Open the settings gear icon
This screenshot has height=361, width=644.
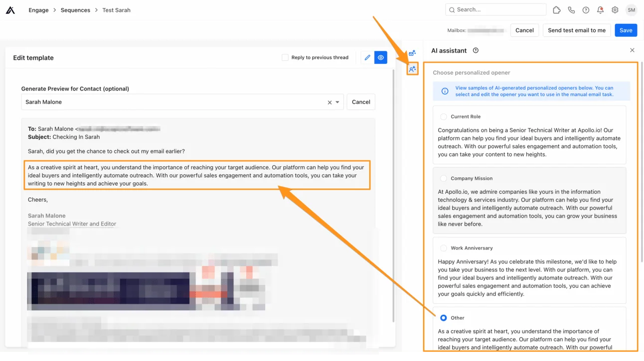pyautogui.click(x=615, y=10)
